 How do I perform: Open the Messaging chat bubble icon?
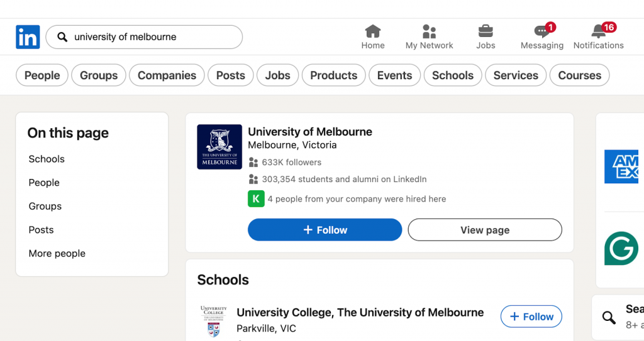[x=541, y=31]
